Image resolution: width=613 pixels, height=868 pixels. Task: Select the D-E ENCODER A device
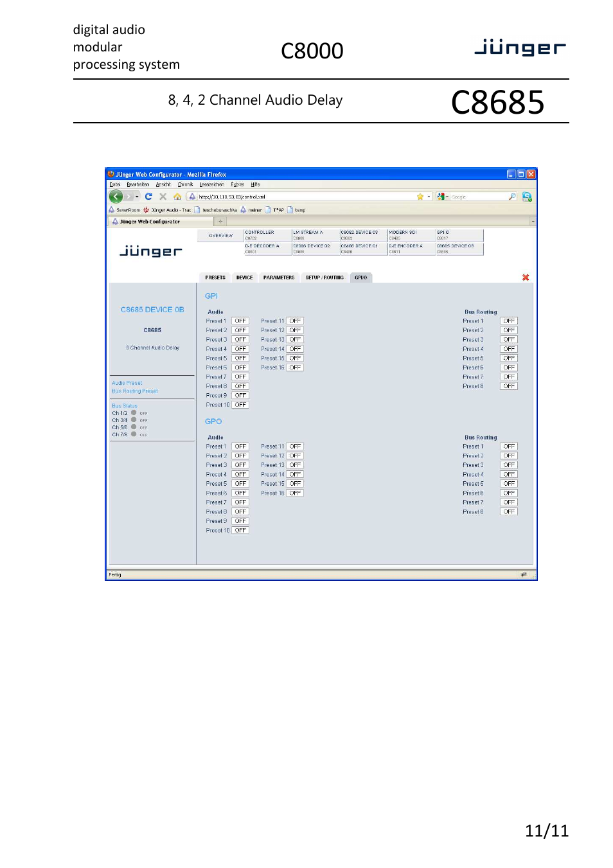coord(411,249)
